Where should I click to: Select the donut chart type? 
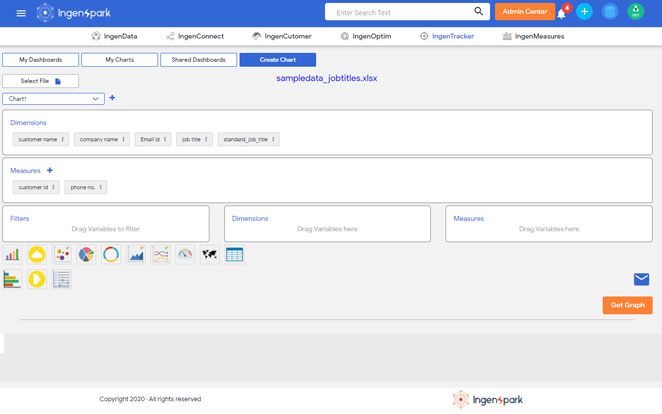point(111,254)
